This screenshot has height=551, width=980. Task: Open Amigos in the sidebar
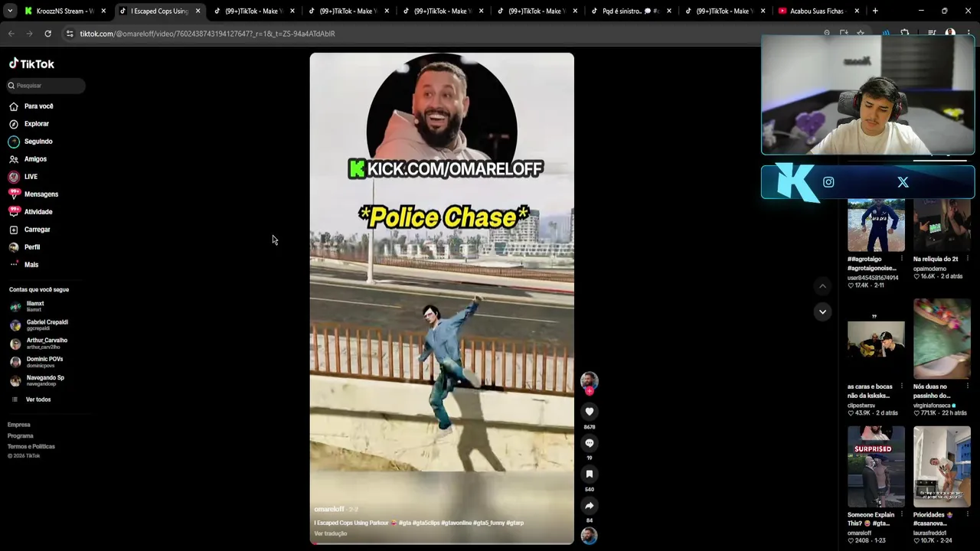coord(28,159)
